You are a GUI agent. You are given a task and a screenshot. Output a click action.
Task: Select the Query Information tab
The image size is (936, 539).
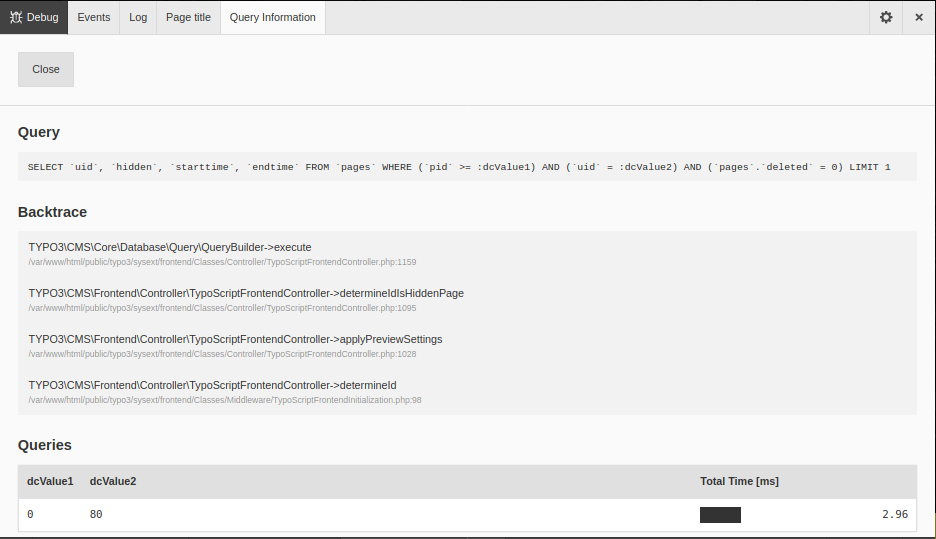272,17
